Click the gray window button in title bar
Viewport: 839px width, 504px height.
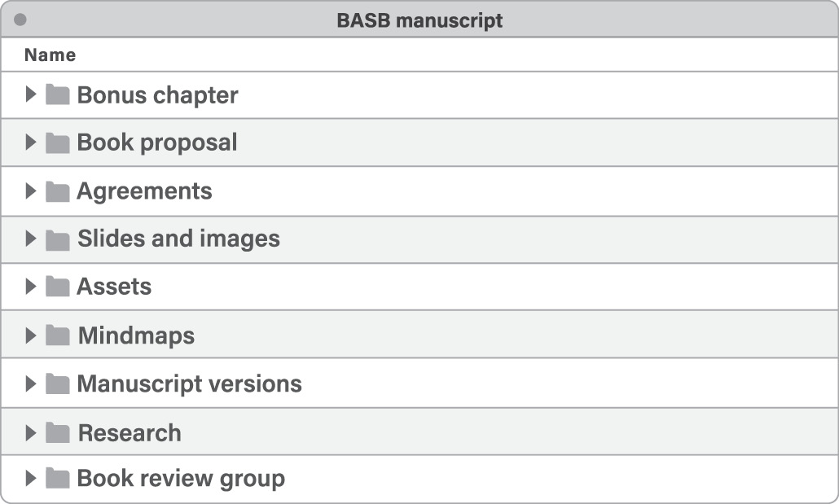[x=20, y=19]
